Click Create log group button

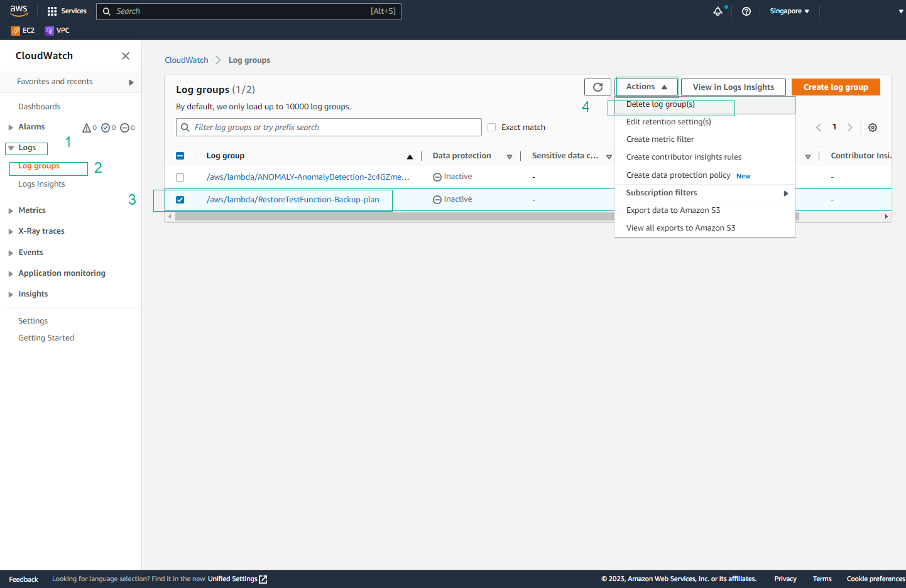[836, 87]
